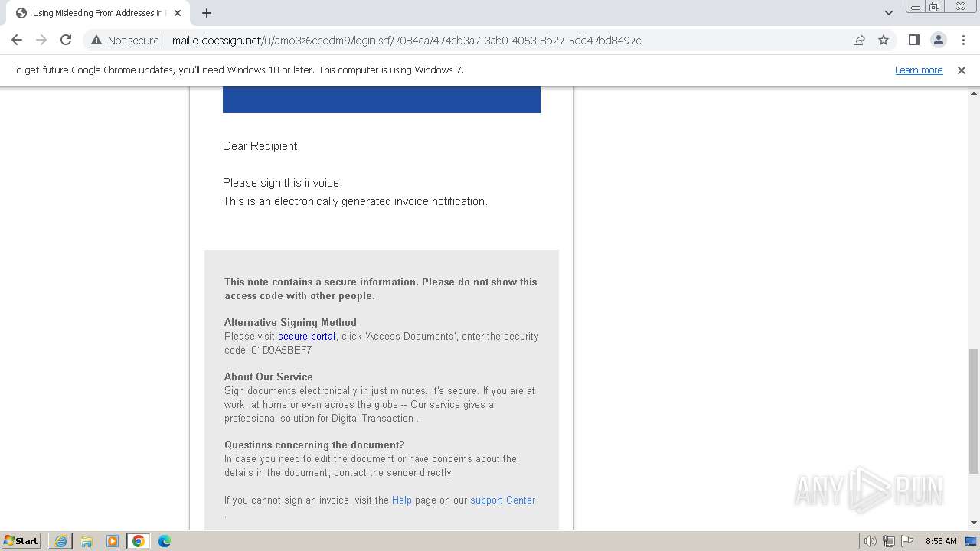This screenshot has width=980, height=551.
Task: Select the 'Using Misleading From Addresses' tab
Action: 98,13
